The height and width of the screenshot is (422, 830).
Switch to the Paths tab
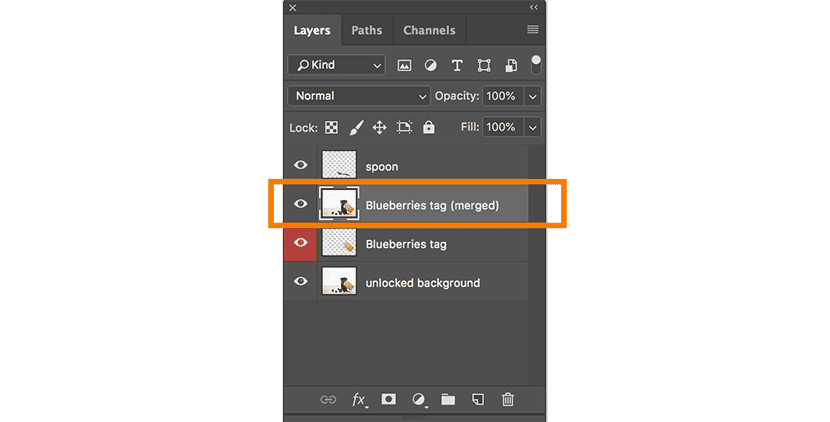coord(367,30)
